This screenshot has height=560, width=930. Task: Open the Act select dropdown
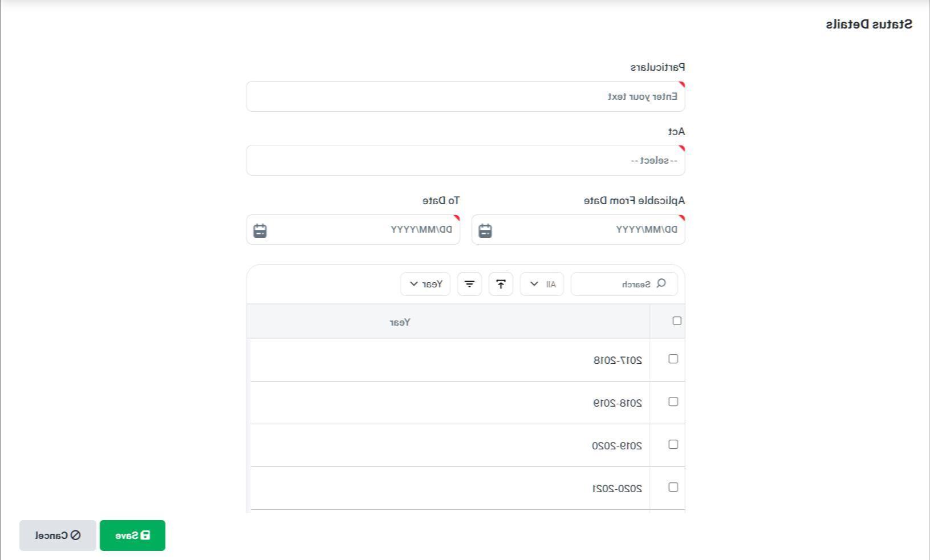tap(466, 160)
